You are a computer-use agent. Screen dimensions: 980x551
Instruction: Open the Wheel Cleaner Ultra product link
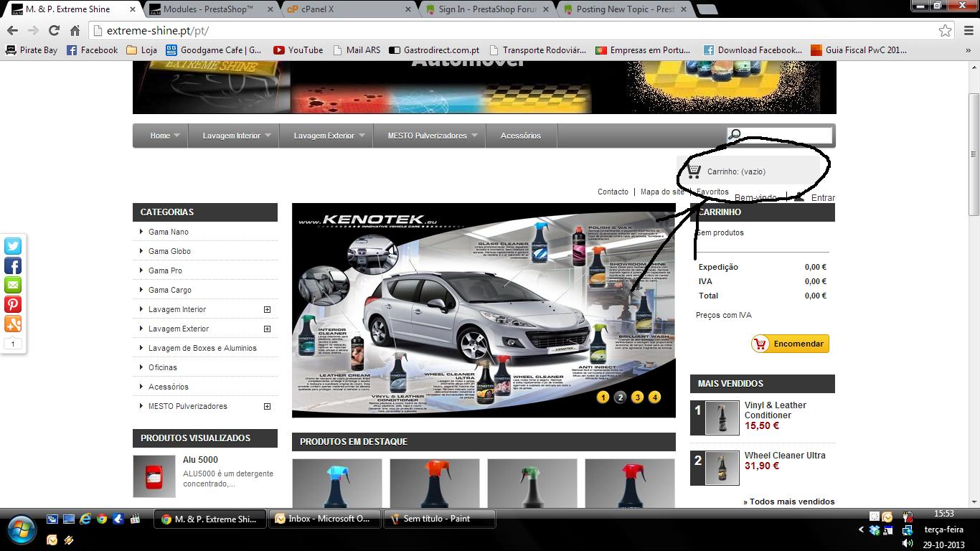(785, 456)
